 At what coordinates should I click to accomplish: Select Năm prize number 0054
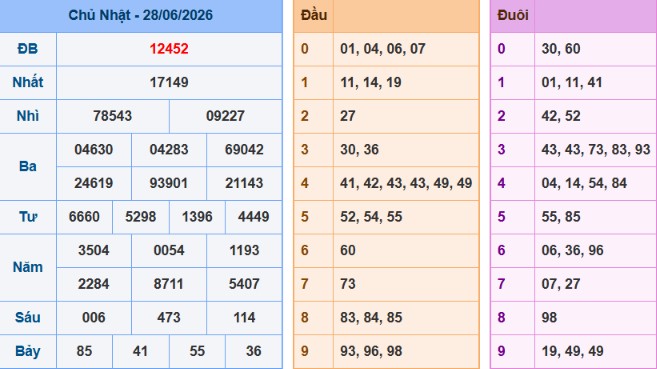click(x=169, y=250)
